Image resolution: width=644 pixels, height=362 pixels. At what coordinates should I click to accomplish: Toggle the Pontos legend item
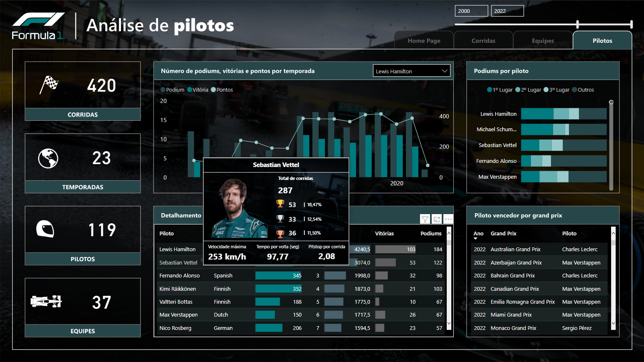click(222, 90)
